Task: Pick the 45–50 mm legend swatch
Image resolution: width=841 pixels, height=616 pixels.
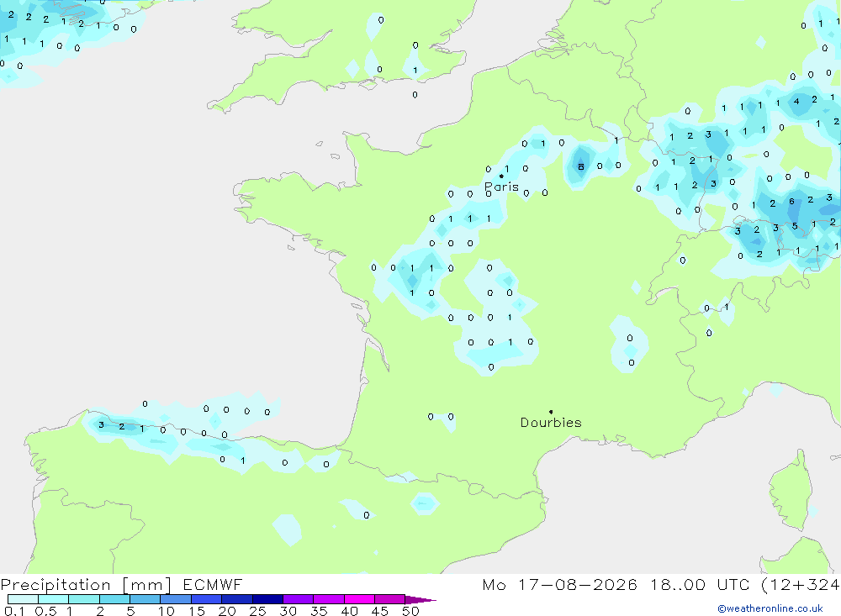Action: click(389, 599)
